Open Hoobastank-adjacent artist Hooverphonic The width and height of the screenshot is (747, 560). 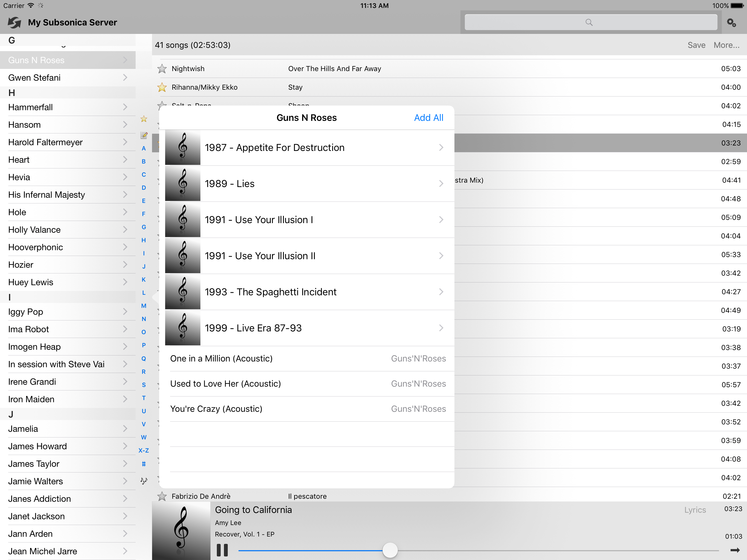pos(68,247)
